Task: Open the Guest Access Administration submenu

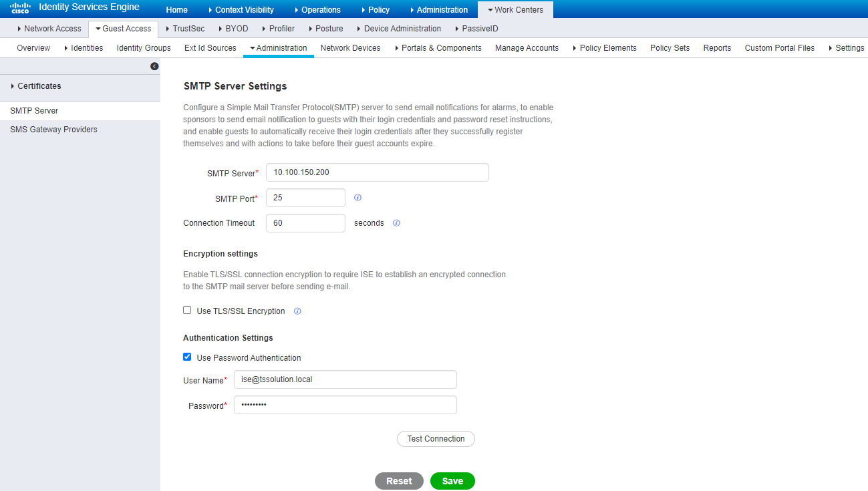Action: [278, 48]
